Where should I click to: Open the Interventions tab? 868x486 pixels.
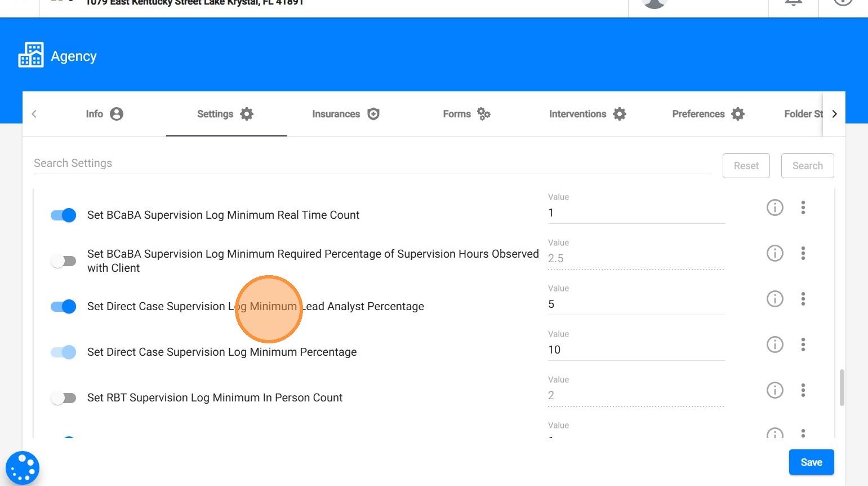point(587,114)
